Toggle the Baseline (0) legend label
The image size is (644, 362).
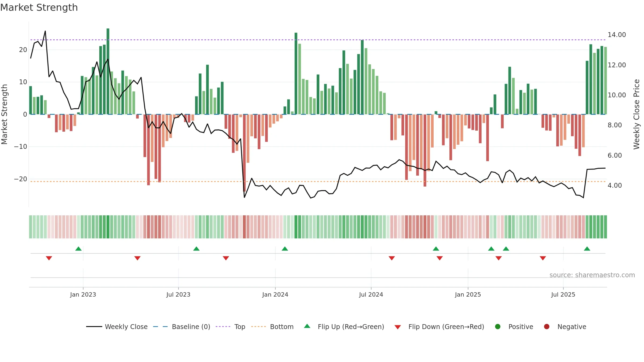[191, 327]
